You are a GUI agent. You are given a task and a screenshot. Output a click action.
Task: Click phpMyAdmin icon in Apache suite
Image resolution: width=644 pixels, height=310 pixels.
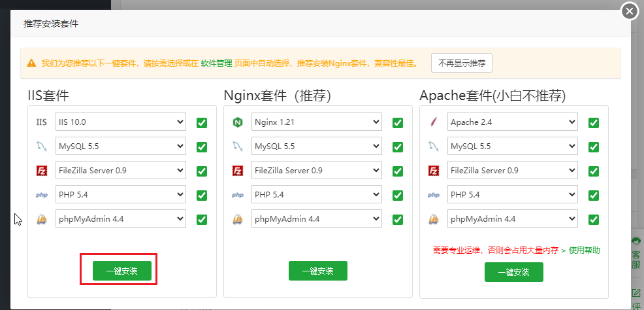pyautogui.click(x=433, y=219)
